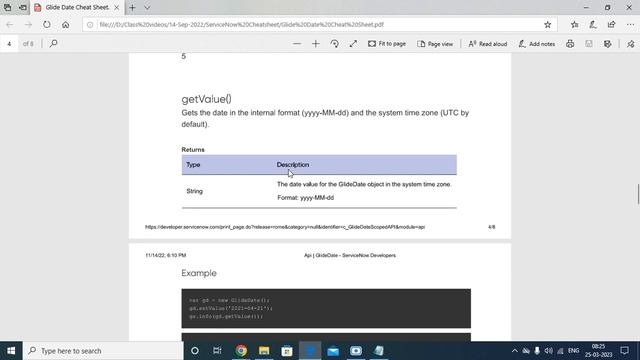Screen dimensions: 640x360
Task: Open a new browser tab
Action: [132, 7]
